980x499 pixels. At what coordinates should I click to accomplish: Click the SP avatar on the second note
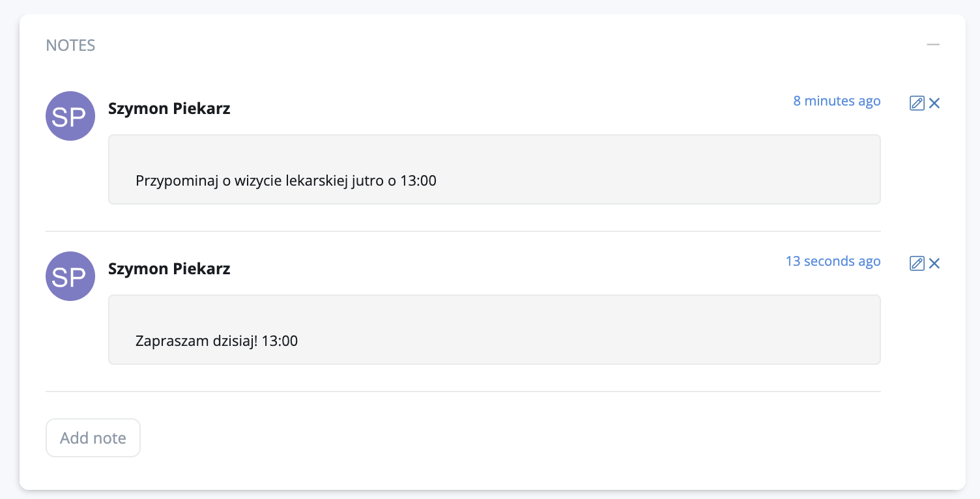click(70, 276)
